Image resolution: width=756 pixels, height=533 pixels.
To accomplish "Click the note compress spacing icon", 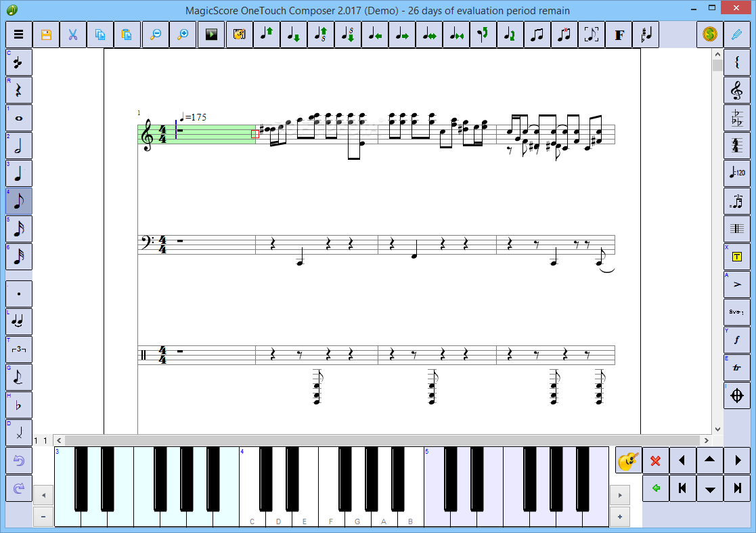I will pos(456,35).
